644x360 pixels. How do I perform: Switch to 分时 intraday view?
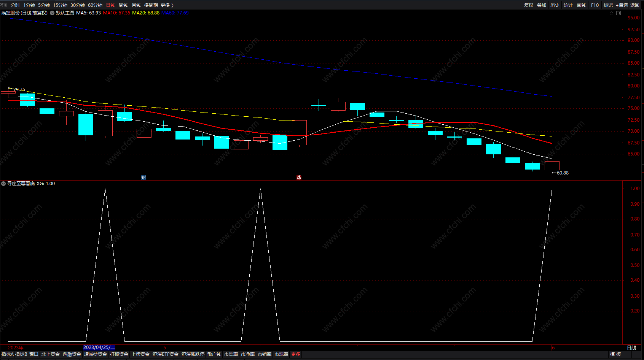coord(15,5)
